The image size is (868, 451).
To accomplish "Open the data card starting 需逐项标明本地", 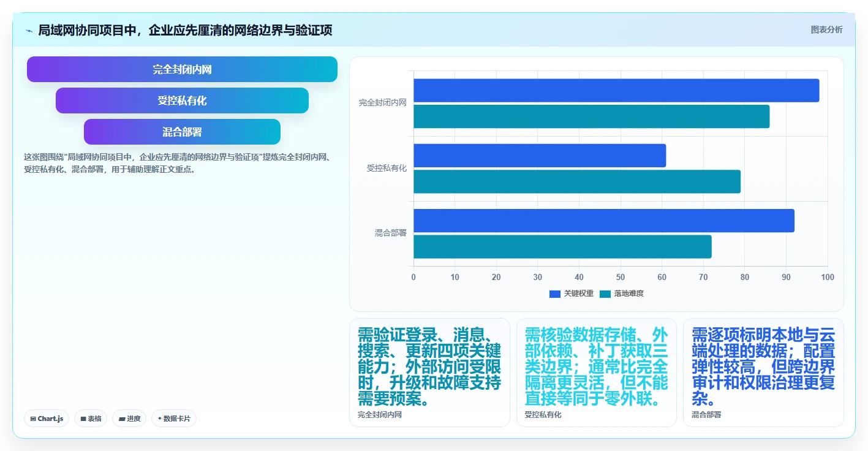I will (763, 373).
